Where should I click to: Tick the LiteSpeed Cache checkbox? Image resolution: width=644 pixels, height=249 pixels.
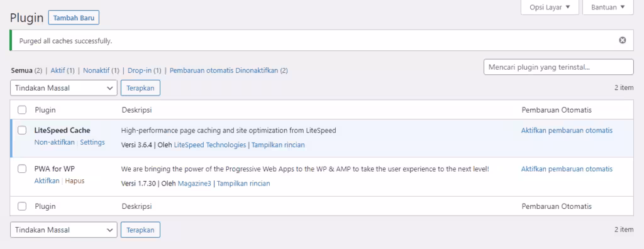click(x=22, y=130)
